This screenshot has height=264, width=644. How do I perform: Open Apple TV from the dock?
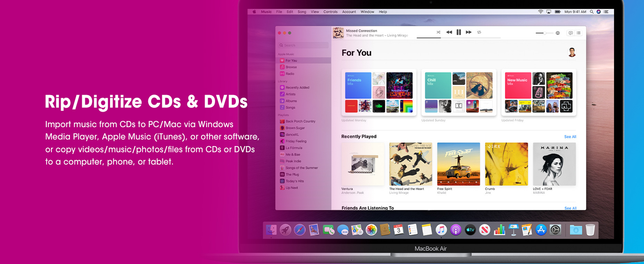coord(470,230)
